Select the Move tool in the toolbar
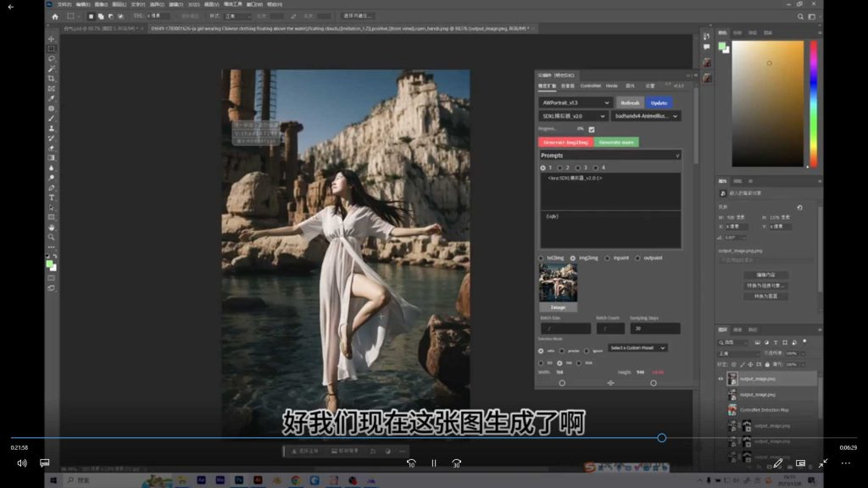868x488 pixels. click(52, 38)
